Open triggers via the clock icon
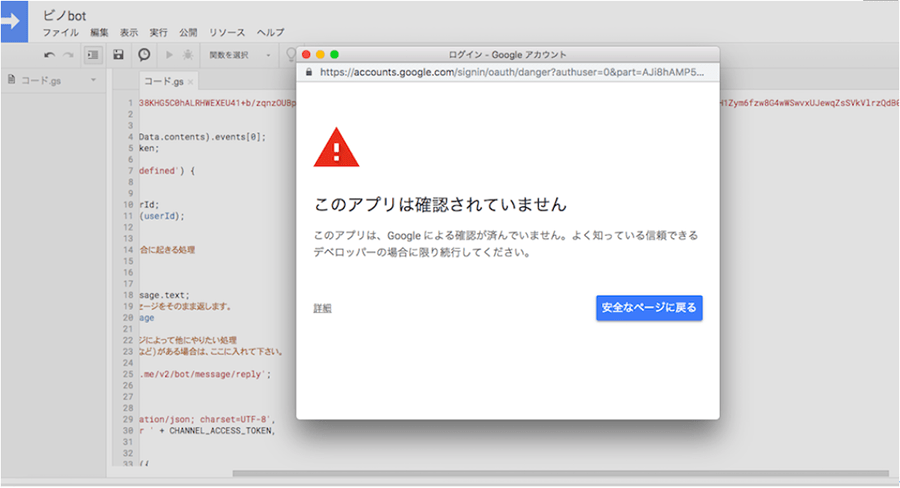The height and width of the screenshot is (488, 900). point(144,55)
